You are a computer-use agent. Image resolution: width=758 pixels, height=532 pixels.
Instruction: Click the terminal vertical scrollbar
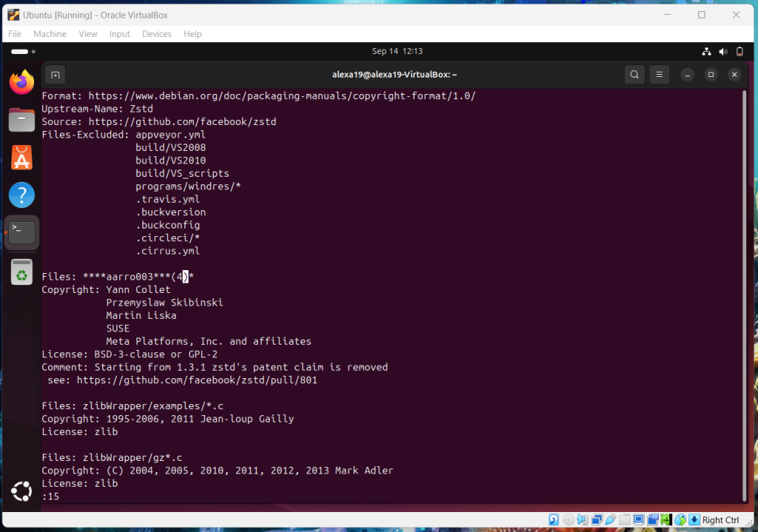coord(743,296)
